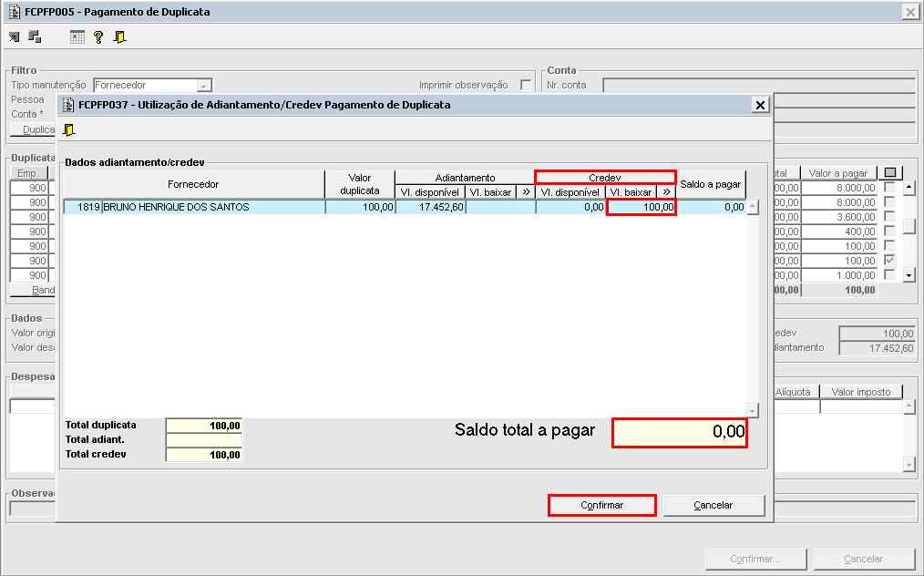Click the empty Total adiant. field
Image resolution: width=924 pixels, height=576 pixels.
[x=204, y=440]
